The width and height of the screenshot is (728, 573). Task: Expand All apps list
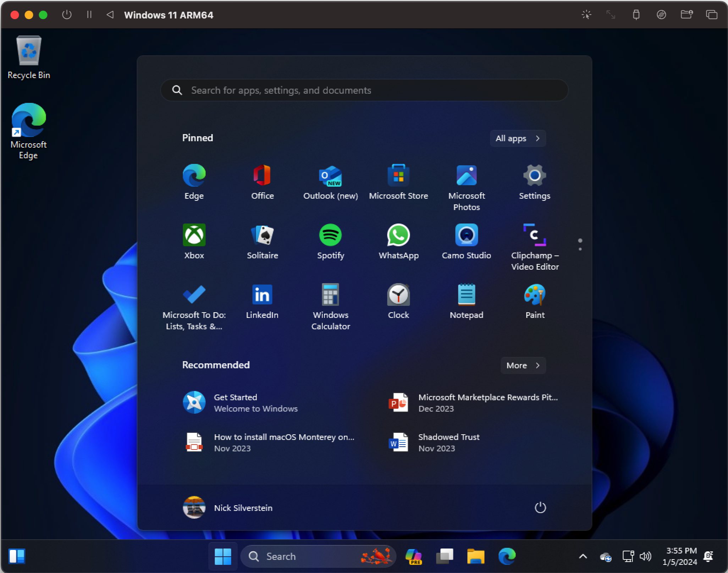pos(518,138)
